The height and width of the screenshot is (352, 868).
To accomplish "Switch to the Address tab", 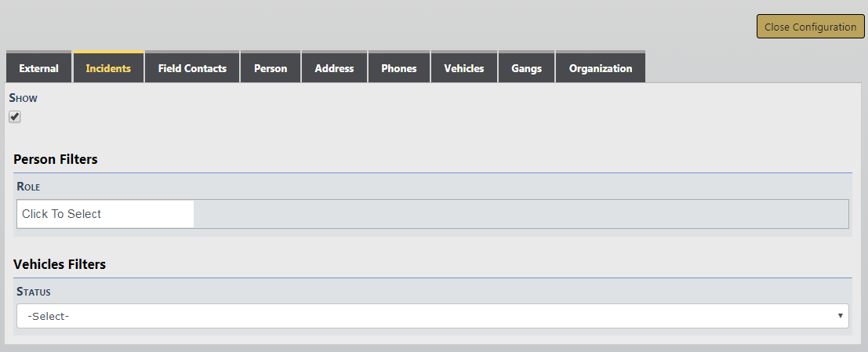I will (x=334, y=68).
